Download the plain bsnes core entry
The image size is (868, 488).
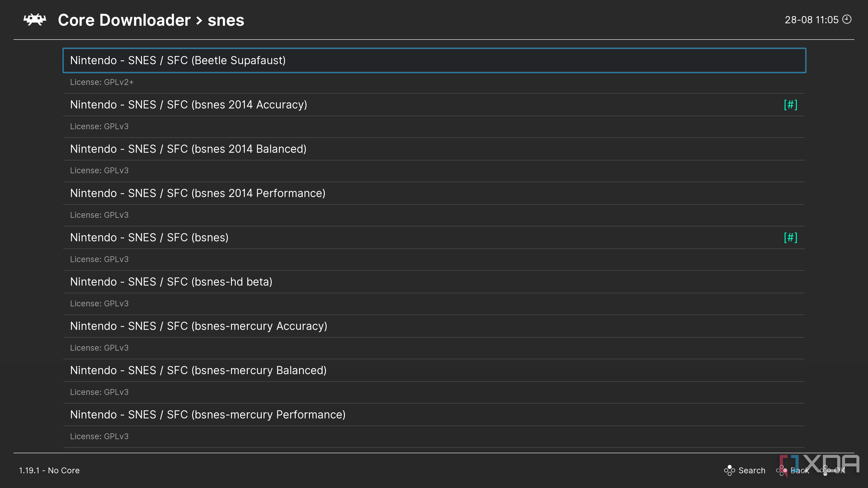tap(434, 237)
